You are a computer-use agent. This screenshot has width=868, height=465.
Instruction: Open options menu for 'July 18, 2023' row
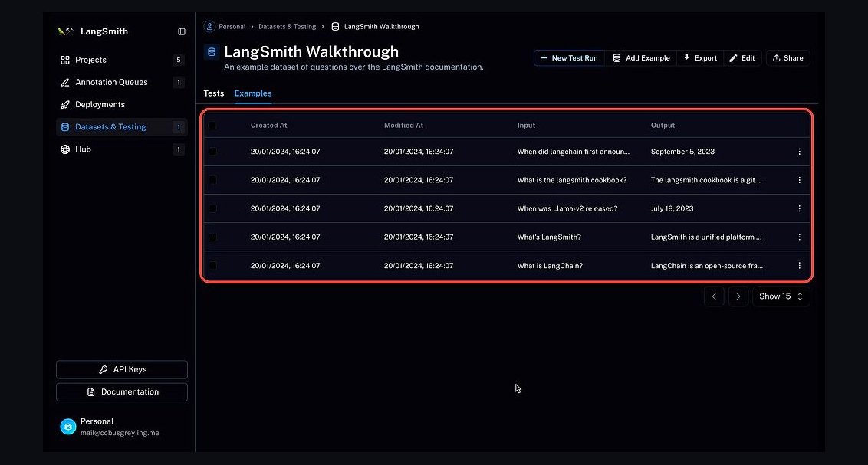[799, 208]
